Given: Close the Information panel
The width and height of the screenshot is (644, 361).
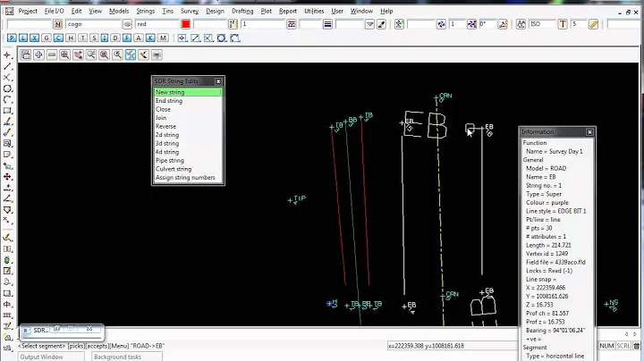Looking at the screenshot, I should click(x=589, y=132).
